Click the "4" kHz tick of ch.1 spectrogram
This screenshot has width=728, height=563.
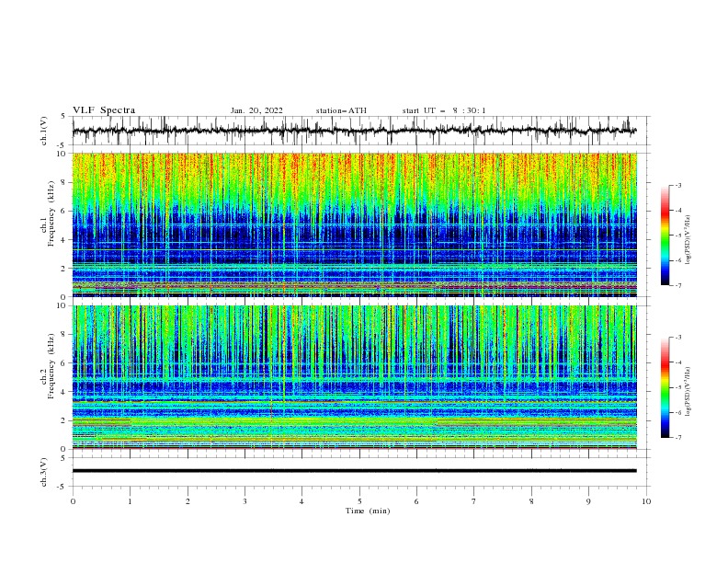pos(64,240)
